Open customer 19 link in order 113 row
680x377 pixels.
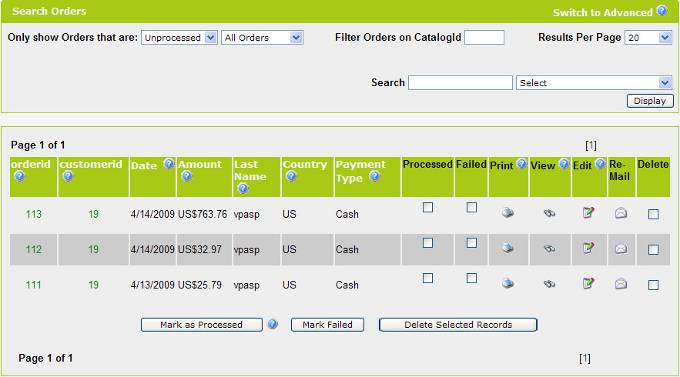point(93,214)
